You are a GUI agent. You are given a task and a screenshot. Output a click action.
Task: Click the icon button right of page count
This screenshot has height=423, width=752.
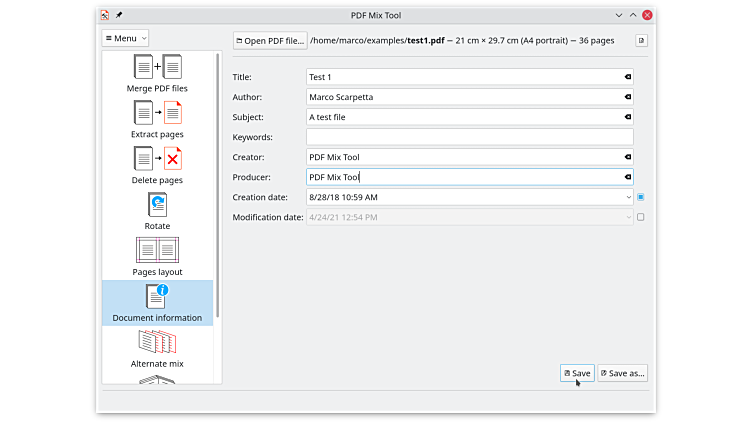[x=641, y=40]
